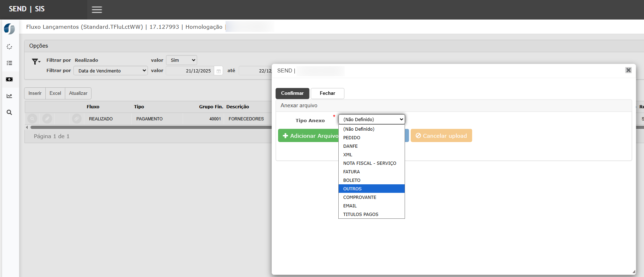Open the calendar picker beside 21/12/2025
This screenshot has width=644, height=277.
[x=218, y=71]
